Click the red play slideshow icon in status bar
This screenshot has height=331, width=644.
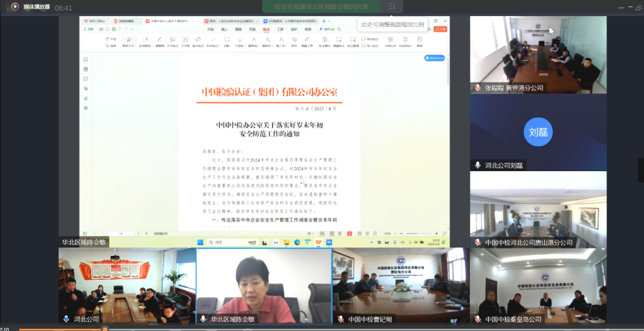[x=349, y=234]
